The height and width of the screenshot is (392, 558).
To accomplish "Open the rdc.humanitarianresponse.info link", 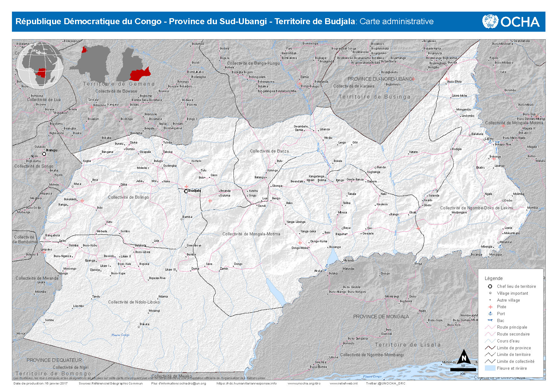I will coord(246,383).
